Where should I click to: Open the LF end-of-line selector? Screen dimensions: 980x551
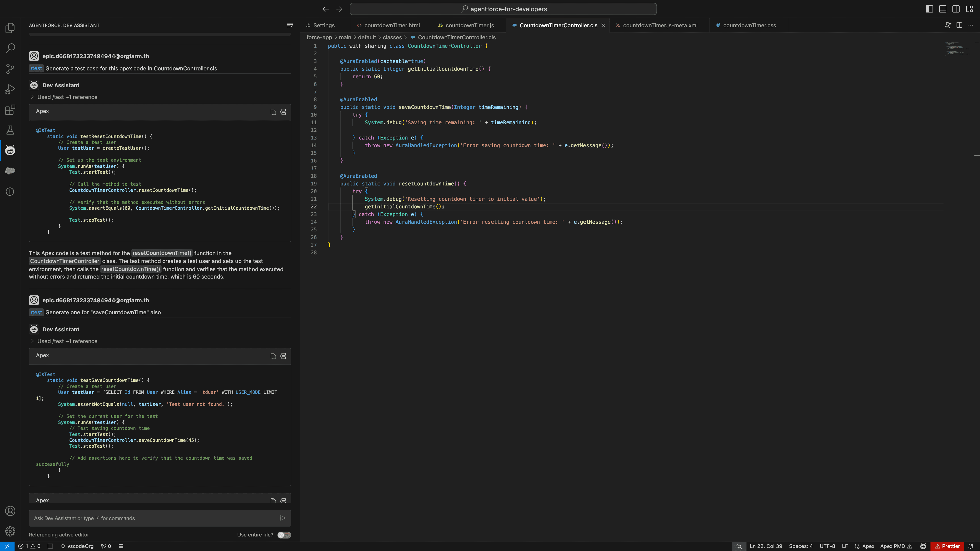[x=844, y=546]
